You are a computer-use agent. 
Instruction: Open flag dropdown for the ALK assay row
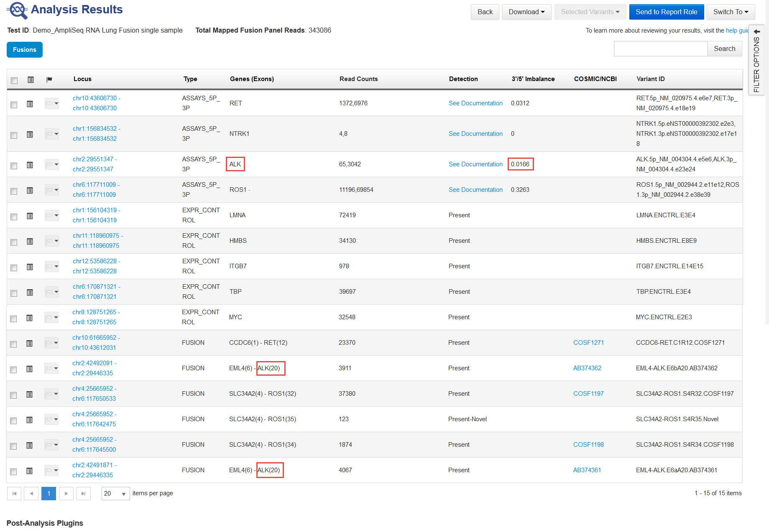pyautogui.click(x=52, y=164)
